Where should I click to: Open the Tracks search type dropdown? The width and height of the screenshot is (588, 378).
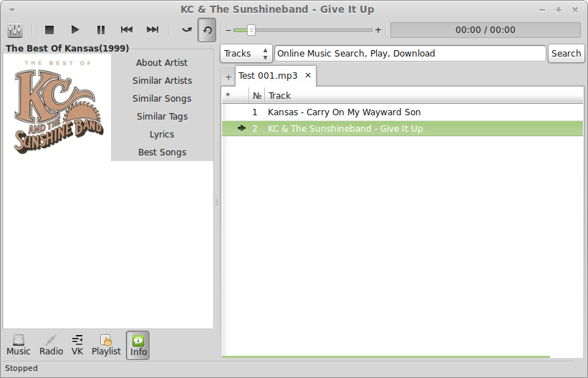click(x=246, y=54)
